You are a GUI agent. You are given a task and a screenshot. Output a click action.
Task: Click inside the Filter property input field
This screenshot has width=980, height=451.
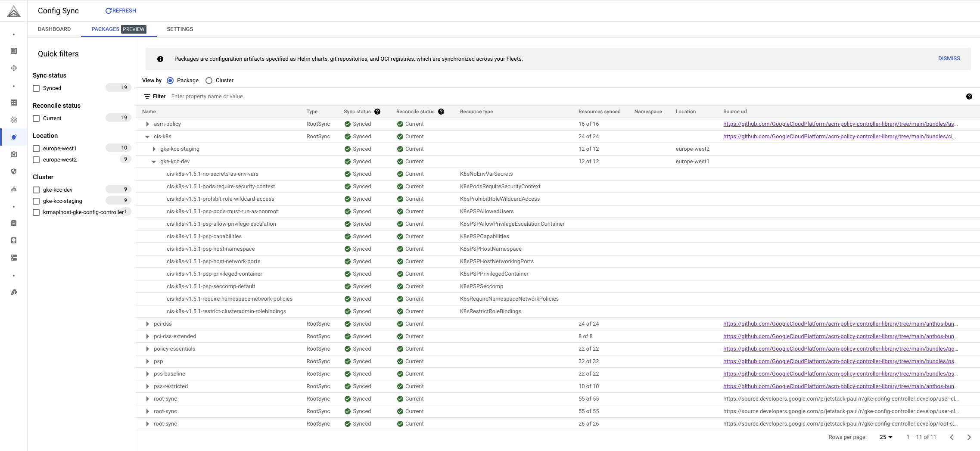click(258, 96)
